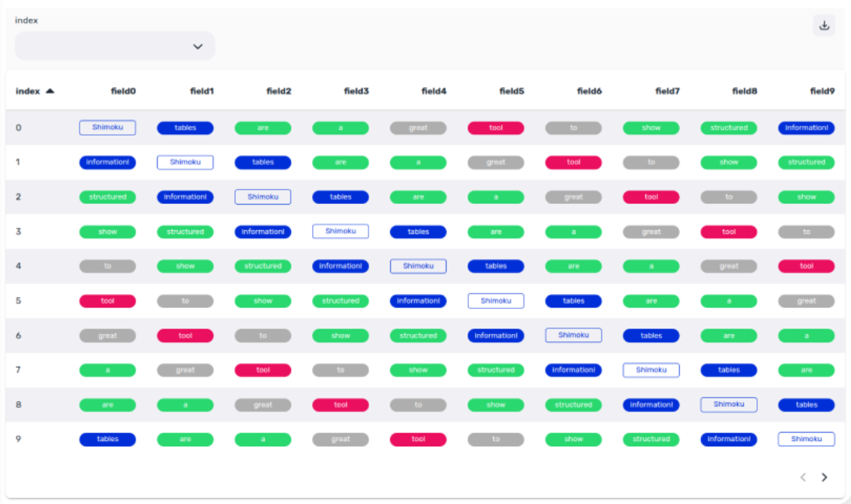Click the "structured" tag in row 1
Screen dimensions: 851x504
(x=807, y=162)
